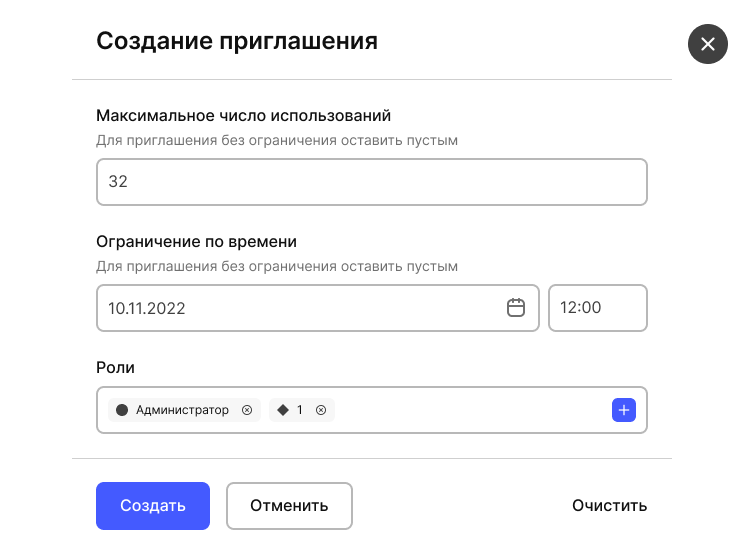Click the Создать button
This screenshot has width=744, height=554.
click(153, 506)
